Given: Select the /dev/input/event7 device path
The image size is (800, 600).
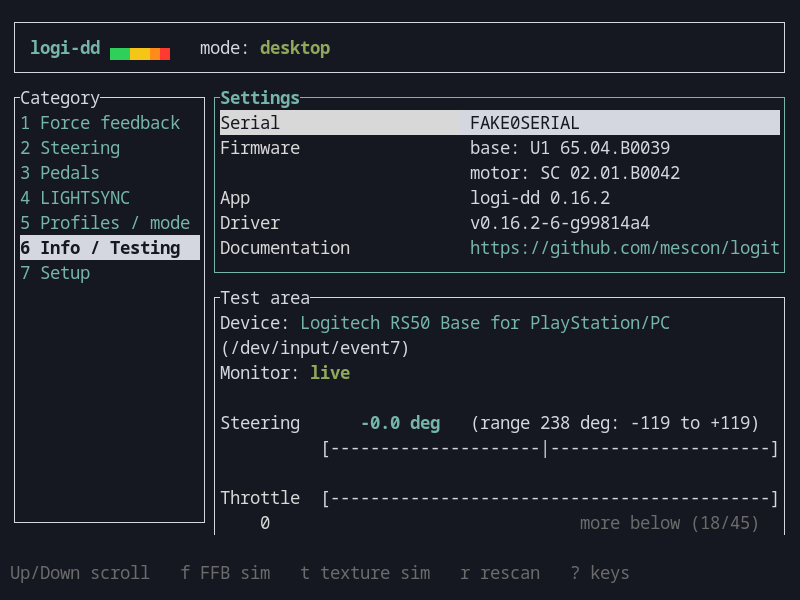Looking at the screenshot, I should (315, 348).
